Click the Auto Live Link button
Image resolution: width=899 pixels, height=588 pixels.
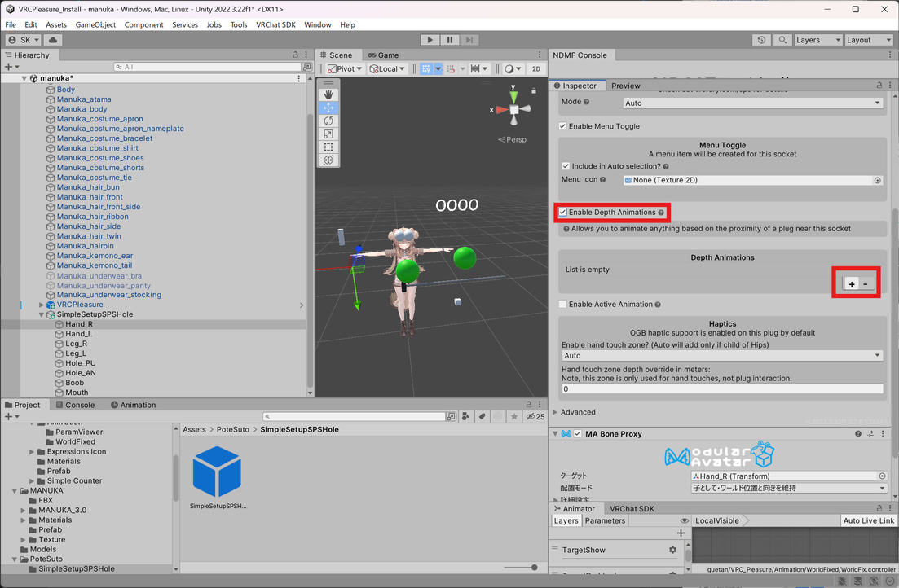(x=869, y=520)
